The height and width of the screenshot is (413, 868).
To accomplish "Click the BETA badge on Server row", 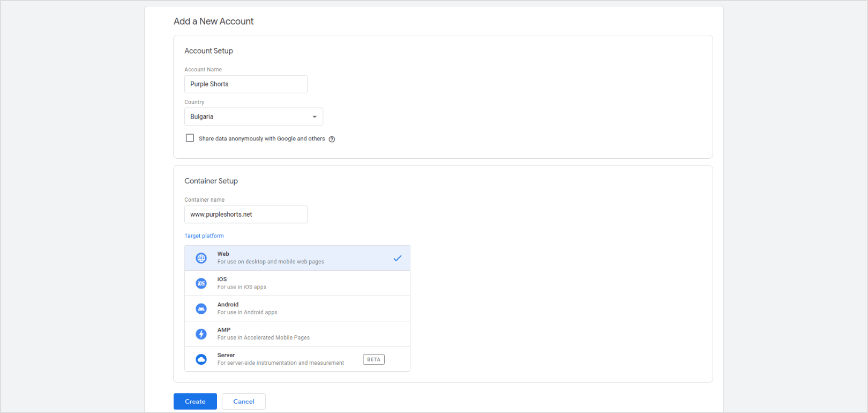I will [x=373, y=359].
